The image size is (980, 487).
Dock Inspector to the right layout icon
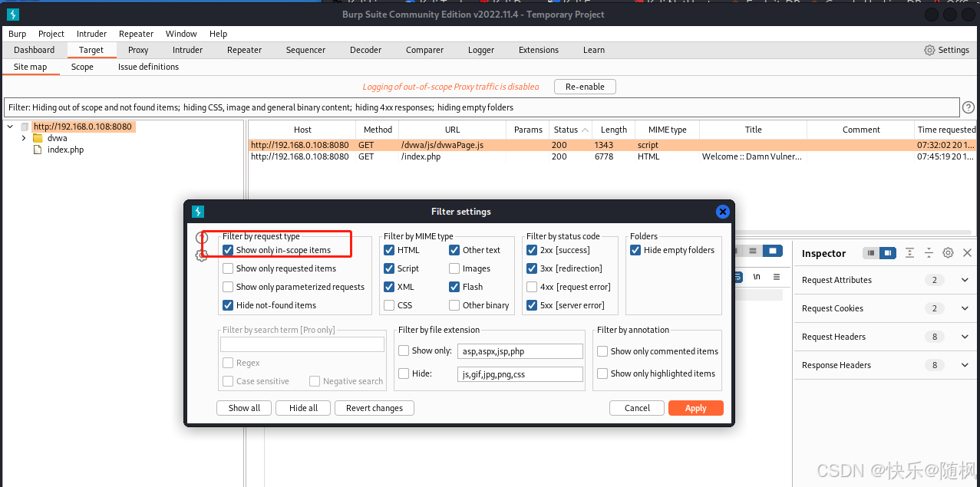click(x=888, y=253)
